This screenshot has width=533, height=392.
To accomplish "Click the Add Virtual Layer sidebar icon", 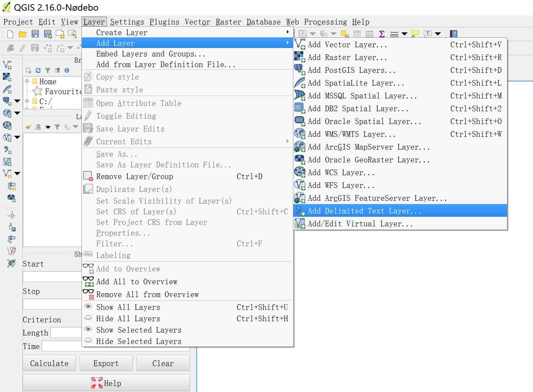I will [x=7, y=162].
